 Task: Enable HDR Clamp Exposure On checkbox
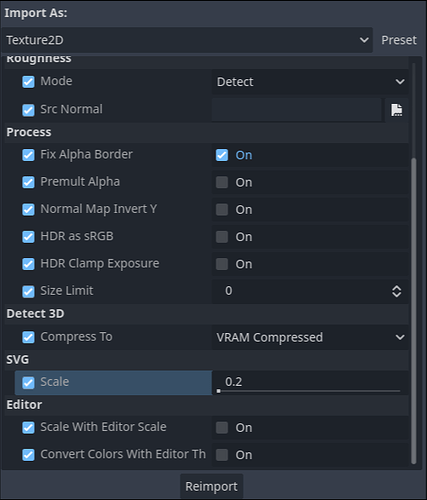point(222,264)
